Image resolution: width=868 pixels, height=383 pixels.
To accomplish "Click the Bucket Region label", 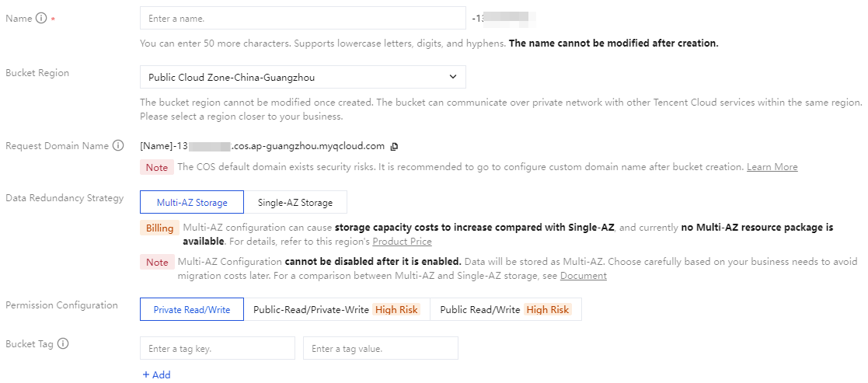I will pos(37,73).
